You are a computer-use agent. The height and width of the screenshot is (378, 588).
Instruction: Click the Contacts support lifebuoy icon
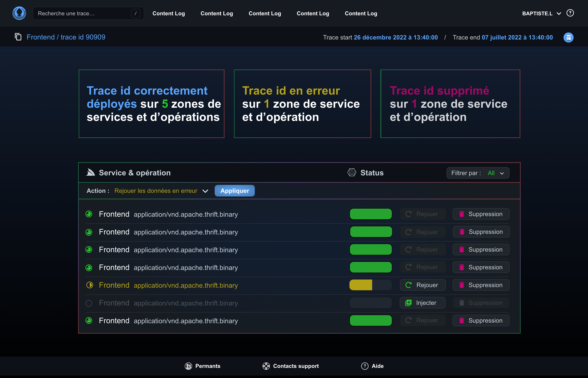click(266, 366)
